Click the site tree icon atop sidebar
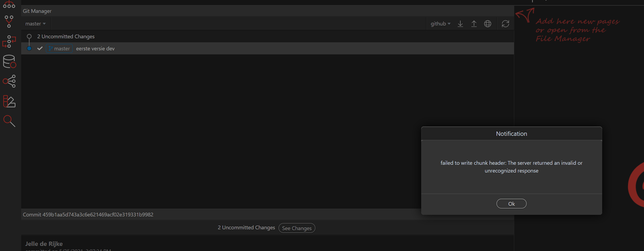Screen dimensions: 644x251 (x=9, y=4)
